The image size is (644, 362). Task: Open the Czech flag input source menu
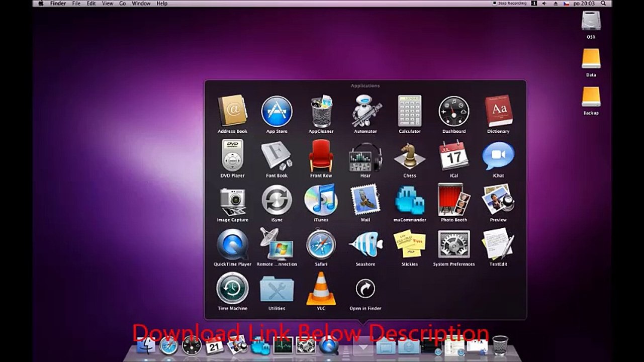coord(566,3)
